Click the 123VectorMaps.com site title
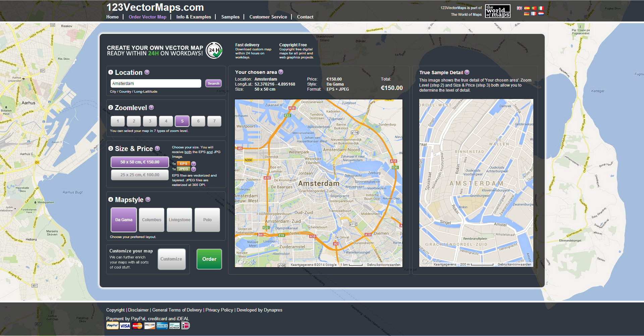This screenshot has height=336, width=644. pos(155,7)
